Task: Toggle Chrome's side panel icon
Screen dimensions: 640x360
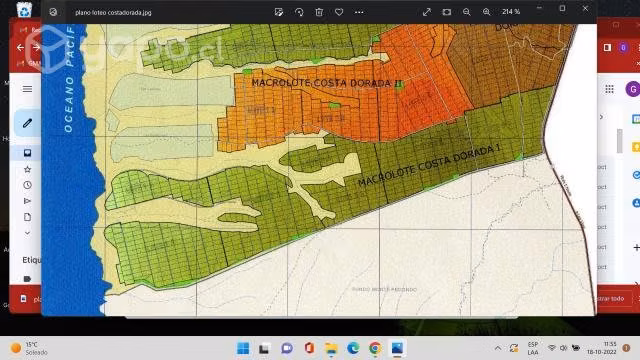Action: click(x=607, y=48)
